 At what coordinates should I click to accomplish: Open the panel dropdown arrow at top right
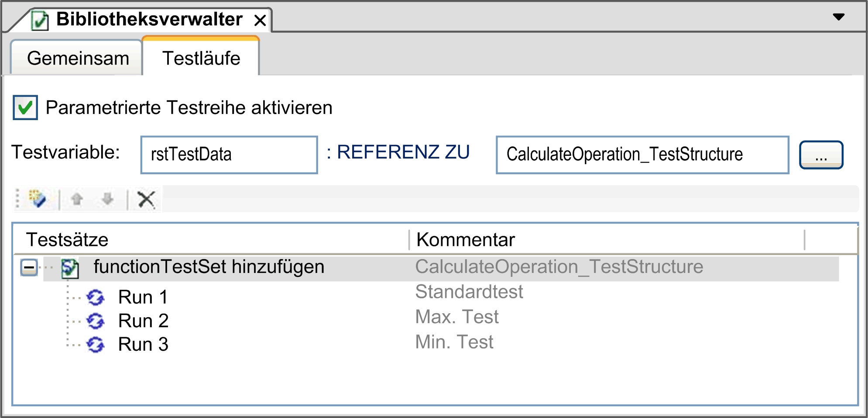[838, 17]
